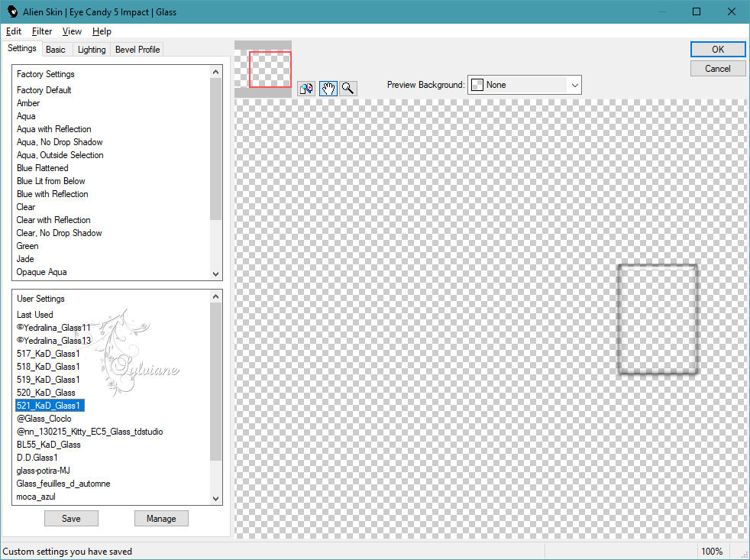The height and width of the screenshot is (560, 750).
Task: Select Blue with Reflection preset
Action: [x=53, y=194]
